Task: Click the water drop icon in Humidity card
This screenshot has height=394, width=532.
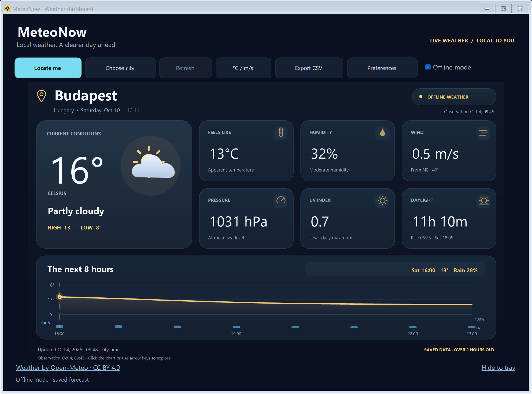Action: tap(382, 133)
